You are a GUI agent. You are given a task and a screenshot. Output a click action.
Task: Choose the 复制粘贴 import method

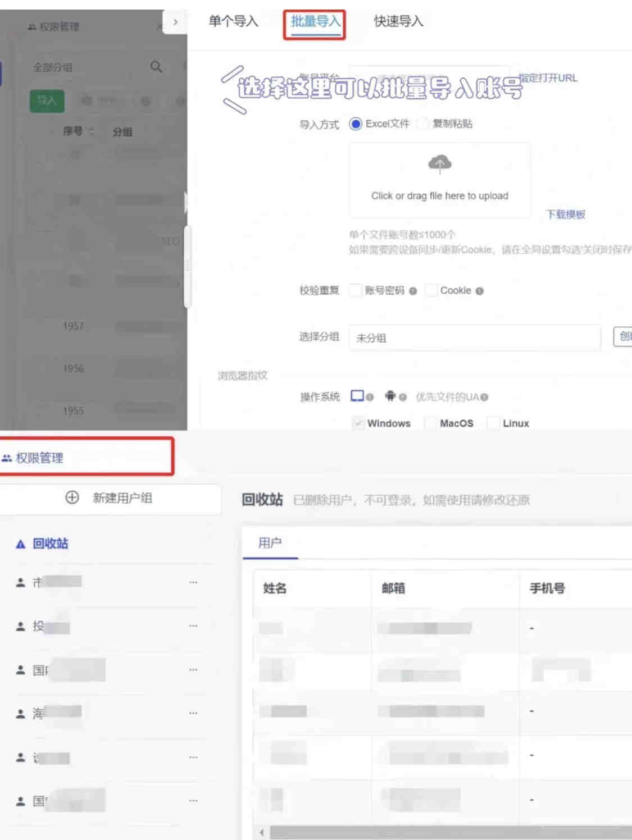click(x=423, y=124)
